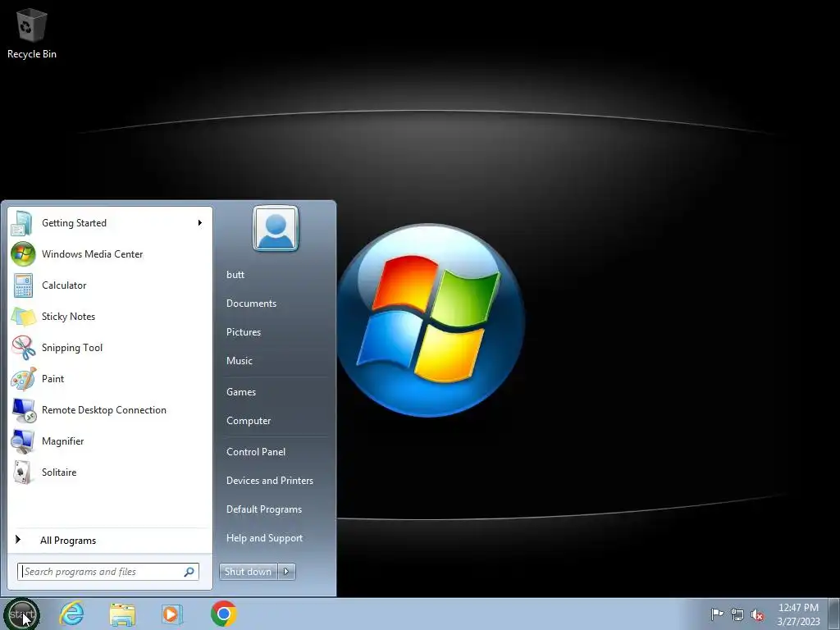The height and width of the screenshot is (630, 840).
Task: Click the Action Center flag icon
Action: tap(717, 614)
